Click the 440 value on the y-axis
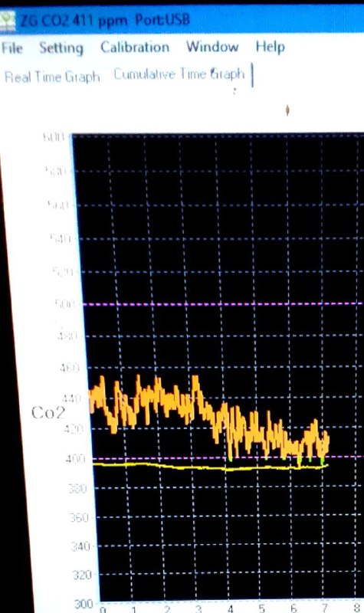Screen dimensions: 364x613 pyautogui.click(x=71, y=399)
